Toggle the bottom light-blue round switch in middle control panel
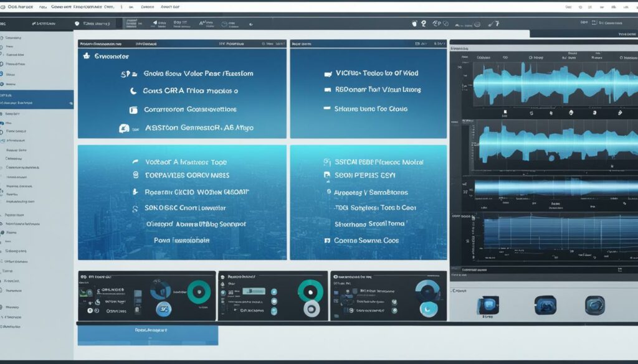Viewport: 638px width, 364px height. click(274, 312)
